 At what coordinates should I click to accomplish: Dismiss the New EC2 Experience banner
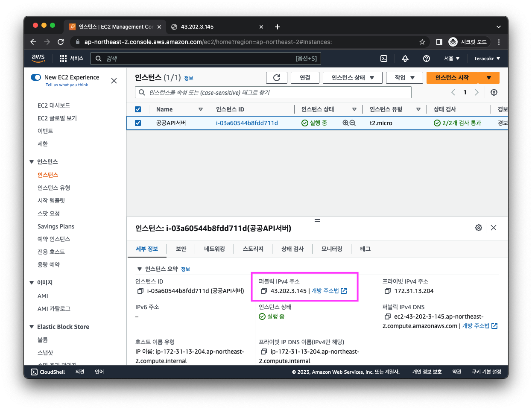114,81
